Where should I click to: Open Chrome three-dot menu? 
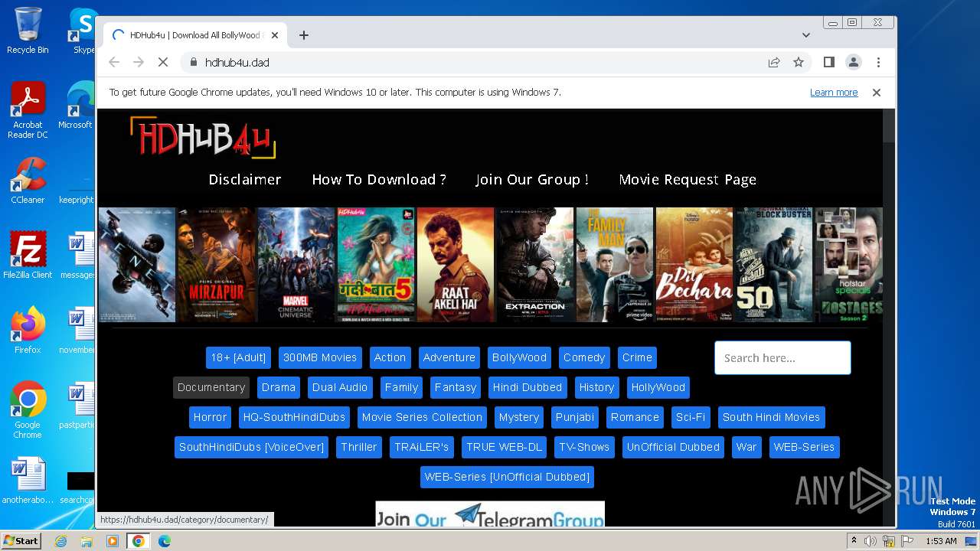[878, 62]
